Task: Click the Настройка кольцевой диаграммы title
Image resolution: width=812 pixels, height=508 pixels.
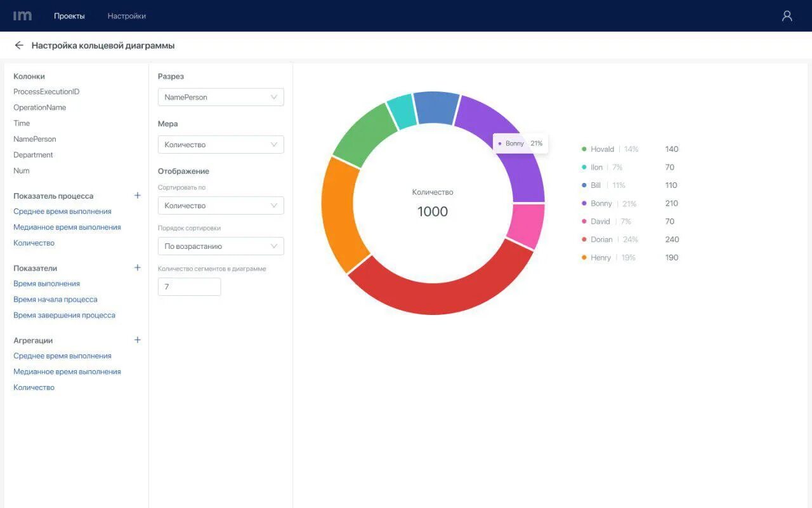Action: point(103,46)
